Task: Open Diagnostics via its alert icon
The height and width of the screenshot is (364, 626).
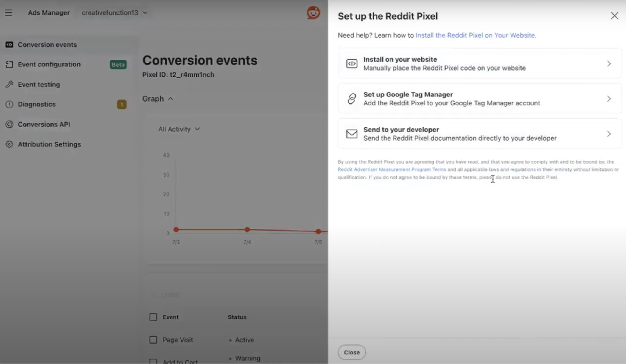Action: (x=9, y=104)
